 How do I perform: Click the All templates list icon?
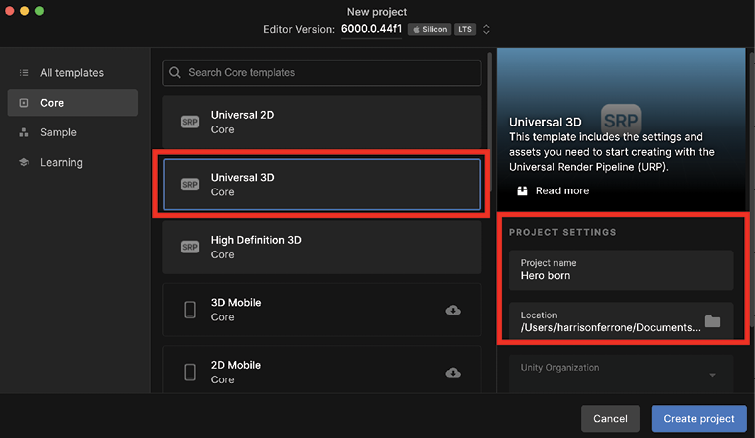tap(24, 73)
